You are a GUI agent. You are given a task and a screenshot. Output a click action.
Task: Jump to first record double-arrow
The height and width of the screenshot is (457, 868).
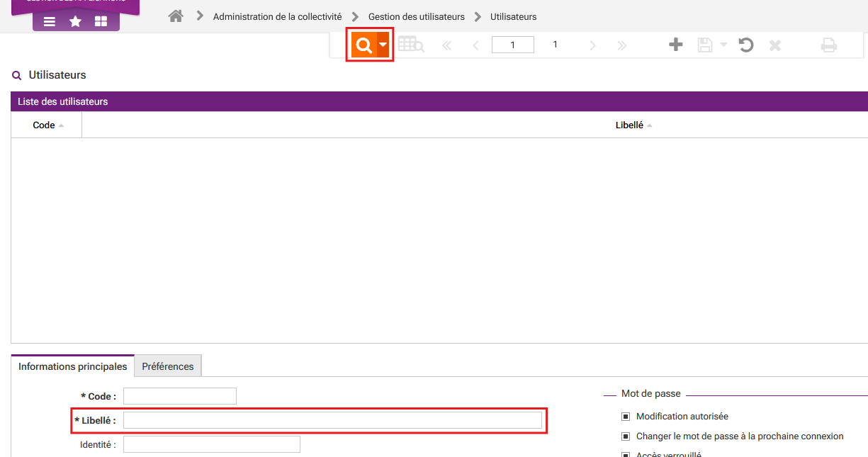[446, 45]
